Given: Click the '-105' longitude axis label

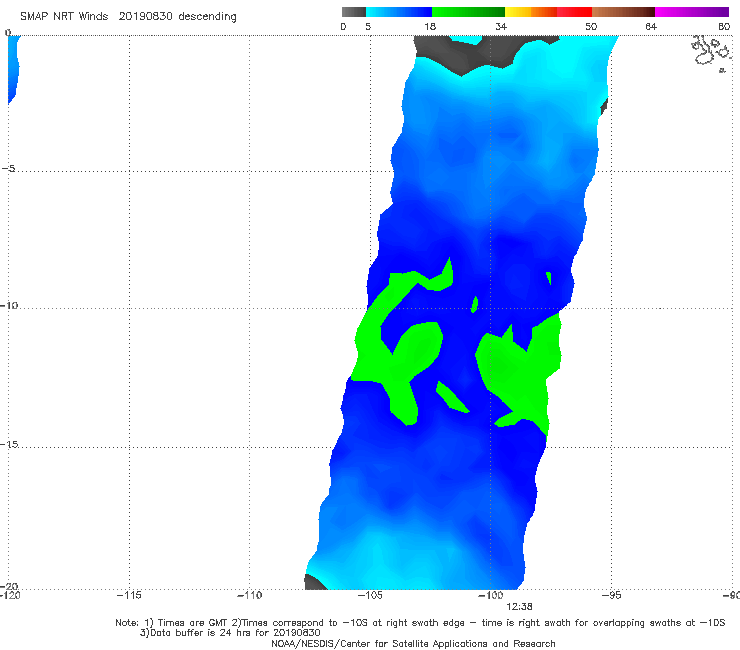Looking at the screenshot, I should (370, 595).
